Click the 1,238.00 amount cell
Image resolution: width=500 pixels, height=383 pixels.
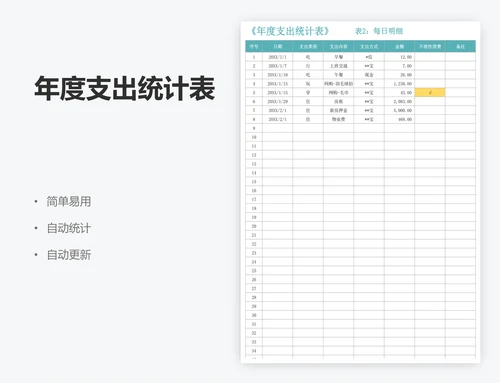[x=400, y=84]
